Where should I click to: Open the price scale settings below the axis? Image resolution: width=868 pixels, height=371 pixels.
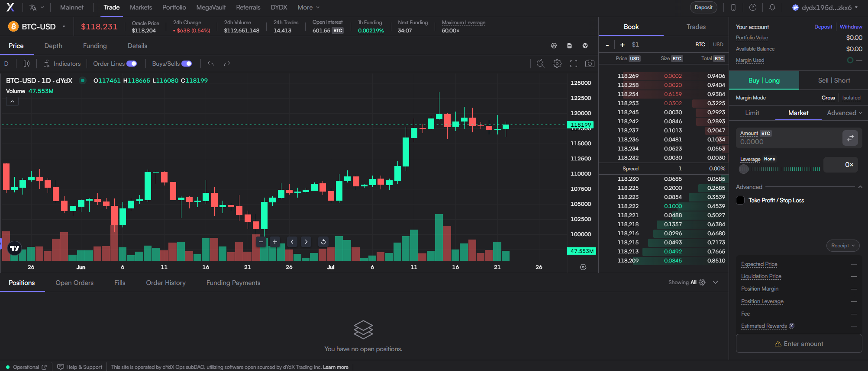click(x=583, y=267)
